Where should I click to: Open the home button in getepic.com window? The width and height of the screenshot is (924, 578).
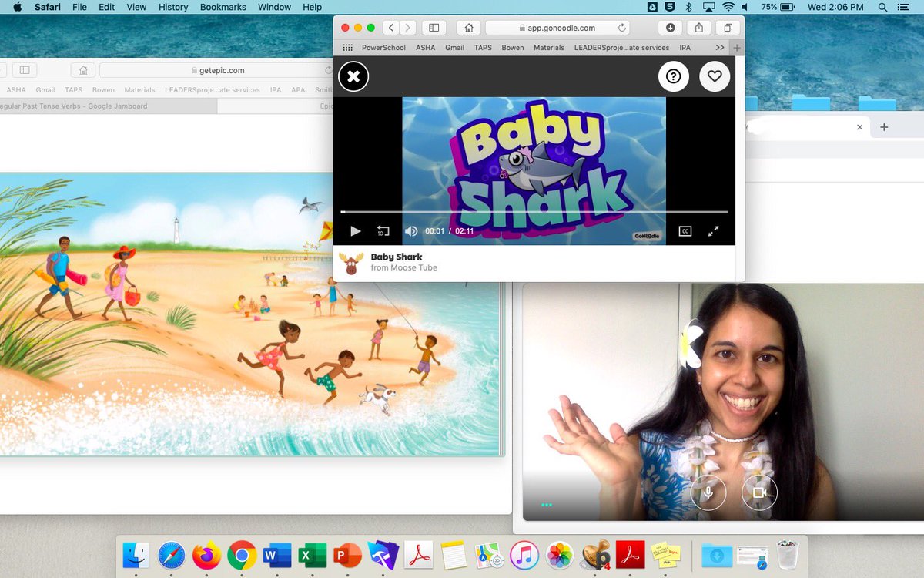pos(83,70)
